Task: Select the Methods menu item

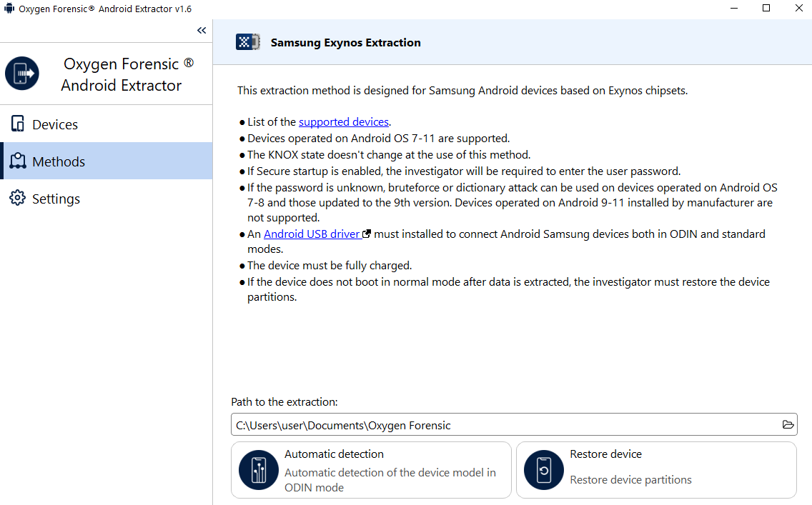Action: [x=107, y=161]
